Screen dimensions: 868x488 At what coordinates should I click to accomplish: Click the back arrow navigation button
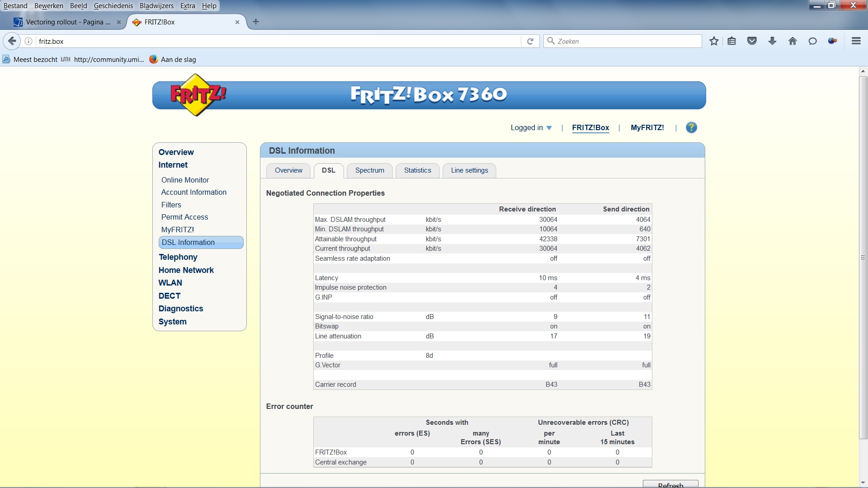coord(12,41)
